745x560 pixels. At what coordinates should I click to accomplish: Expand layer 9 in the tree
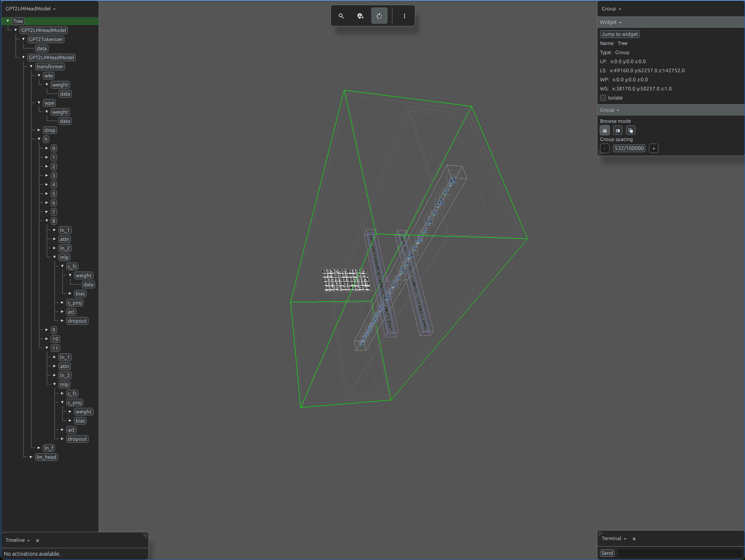coord(47,330)
